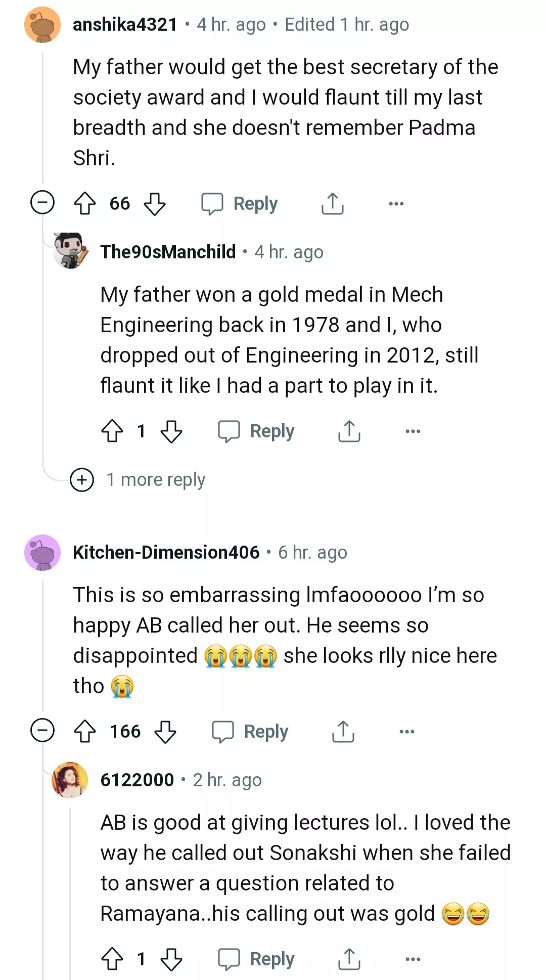Screen dimensions: 546x980
Task: Share anshika4321's comment
Action: pyautogui.click(x=333, y=204)
